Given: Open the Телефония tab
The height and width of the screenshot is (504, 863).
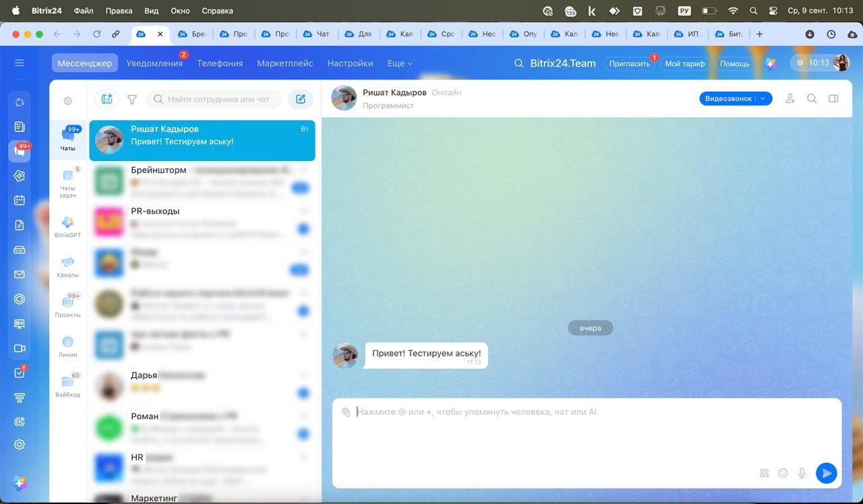Looking at the screenshot, I should coord(220,63).
